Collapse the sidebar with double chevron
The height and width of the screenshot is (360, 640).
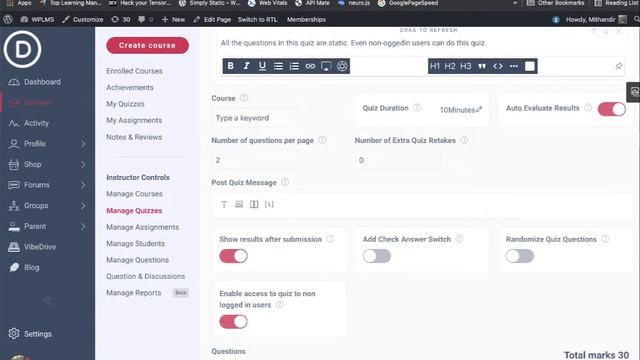(47, 301)
